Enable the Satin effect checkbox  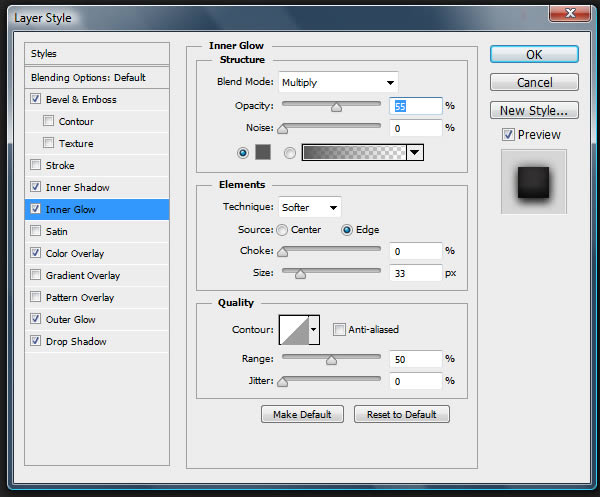point(36,231)
